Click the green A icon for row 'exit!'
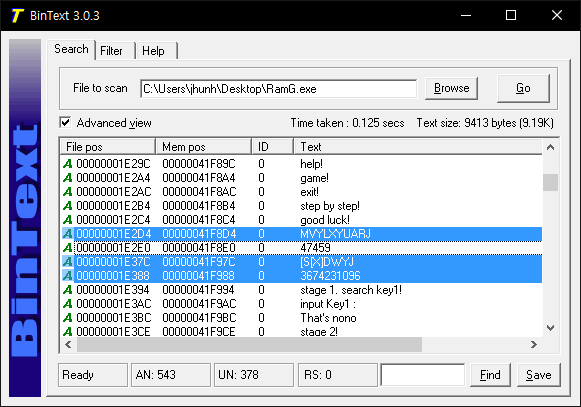Image resolution: width=581 pixels, height=407 pixels. click(x=67, y=192)
